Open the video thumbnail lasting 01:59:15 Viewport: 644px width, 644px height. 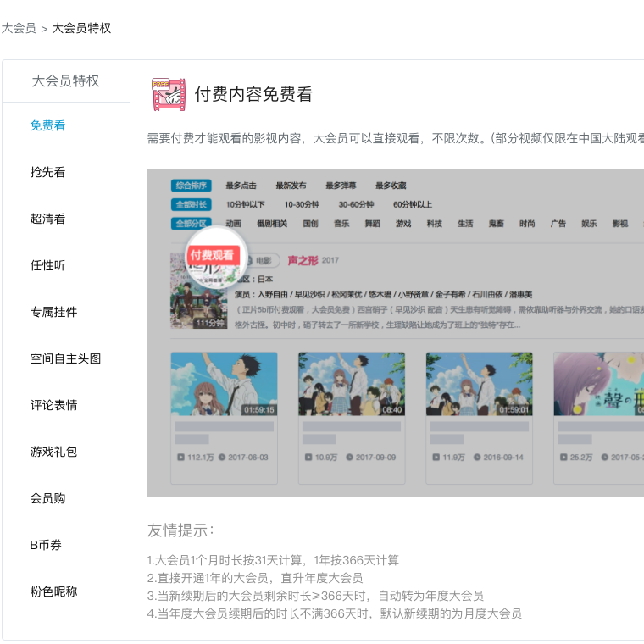pos(224,384)
